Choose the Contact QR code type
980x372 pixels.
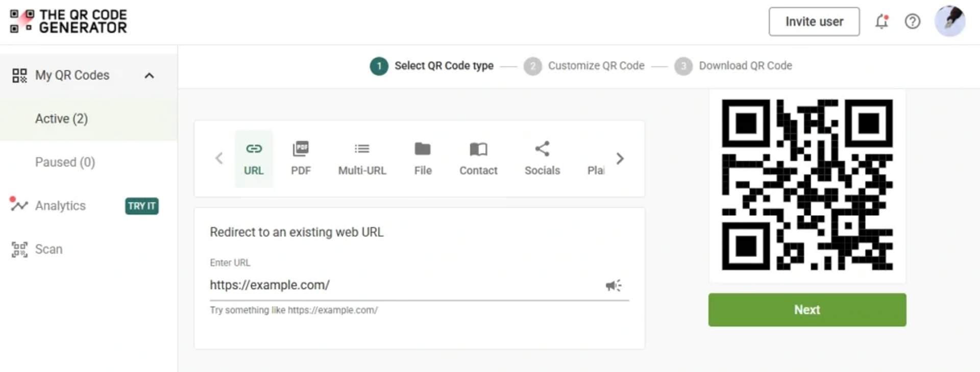(478, 159)
